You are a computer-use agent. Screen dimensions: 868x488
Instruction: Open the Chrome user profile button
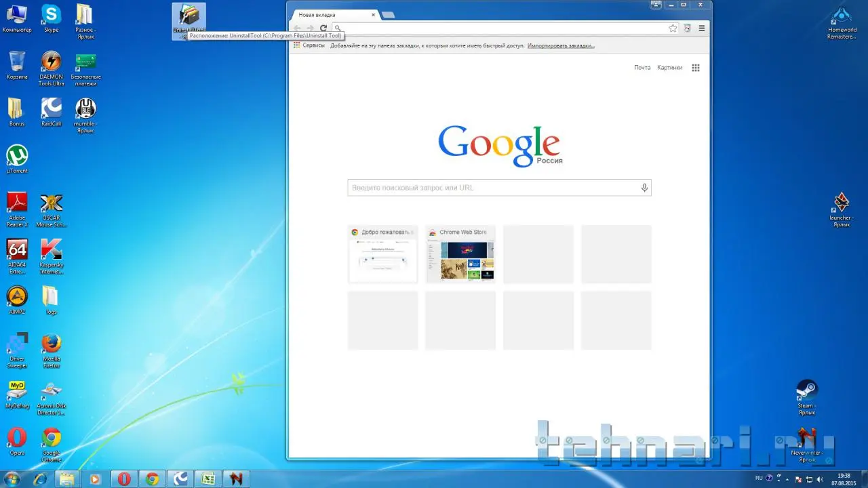pos(656,5)
